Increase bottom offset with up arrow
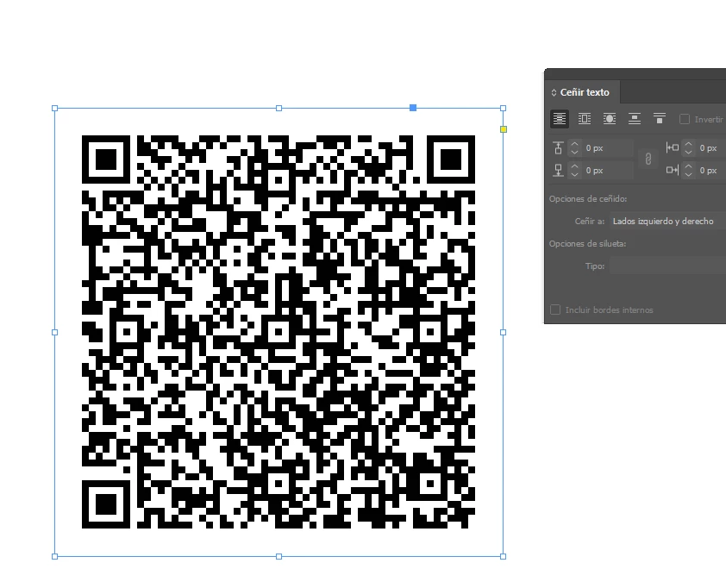This screenshot has width=726, height=588. click(x=574, y=166)
